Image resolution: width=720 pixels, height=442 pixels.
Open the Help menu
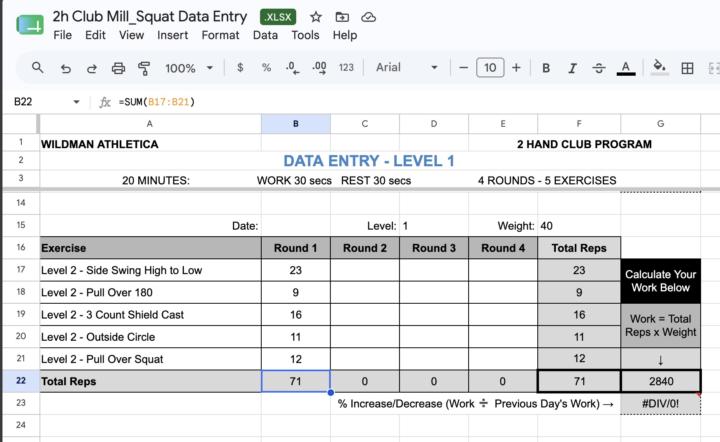tap(345, 35)
